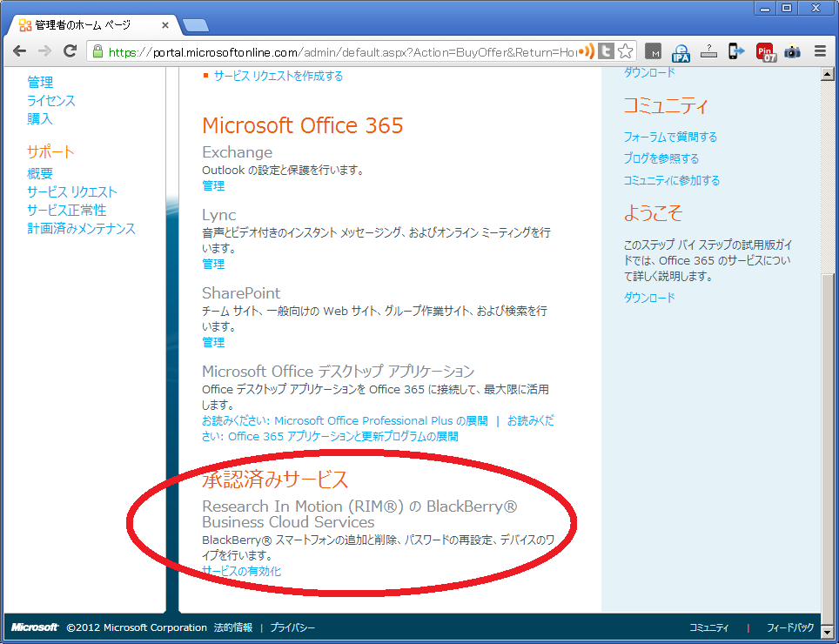
Task: Open プライバシー in the footer
Action: point(292,627)
